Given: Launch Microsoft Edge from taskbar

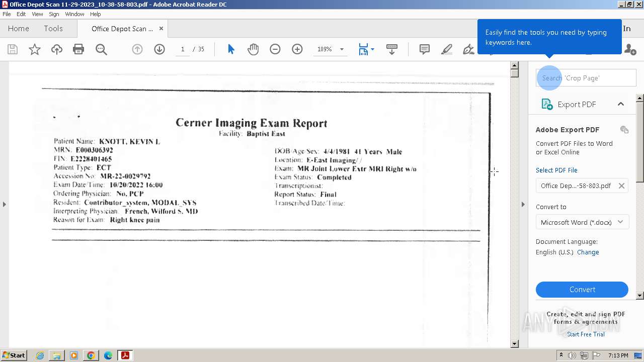Looking at the screenshot, I should (x=108, y=355).
